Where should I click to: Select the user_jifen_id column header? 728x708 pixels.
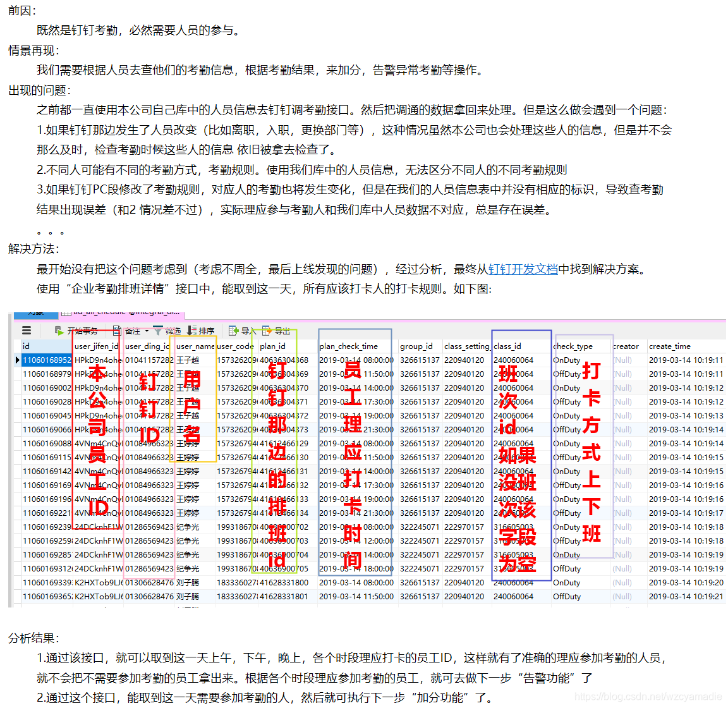[97, 346]
